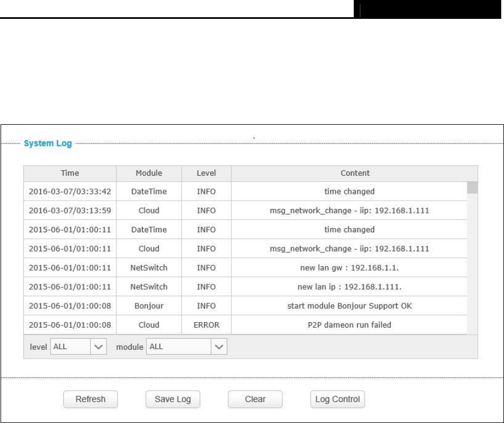
Task: Select the 2015-06-01/01:00:08 Bonjour row time
Action: (70, 306)
